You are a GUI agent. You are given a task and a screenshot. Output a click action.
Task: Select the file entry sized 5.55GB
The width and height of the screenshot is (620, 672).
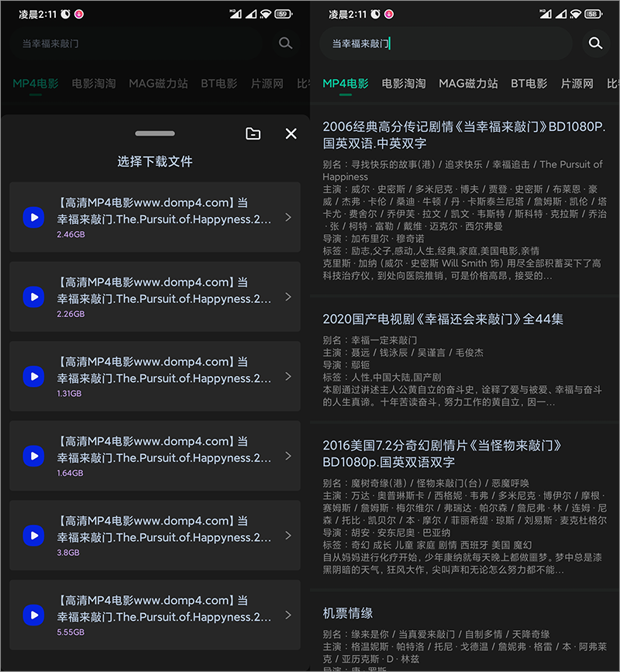point(155,615)
